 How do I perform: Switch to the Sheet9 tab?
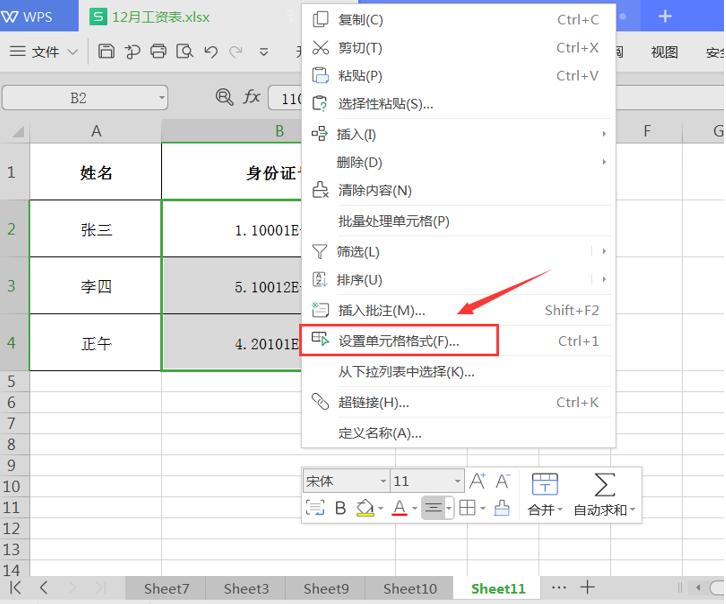coord(326,589)
